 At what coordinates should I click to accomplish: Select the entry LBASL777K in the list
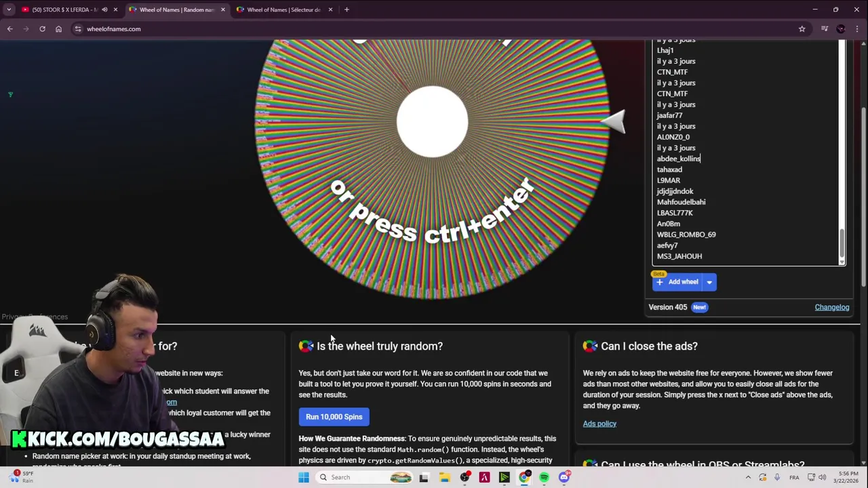674,213
